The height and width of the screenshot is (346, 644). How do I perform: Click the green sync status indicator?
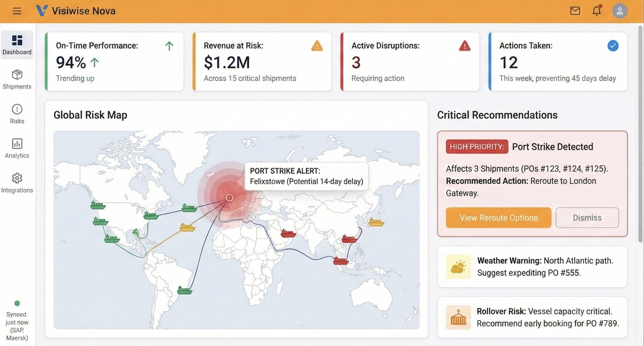[x=17, y=303]
